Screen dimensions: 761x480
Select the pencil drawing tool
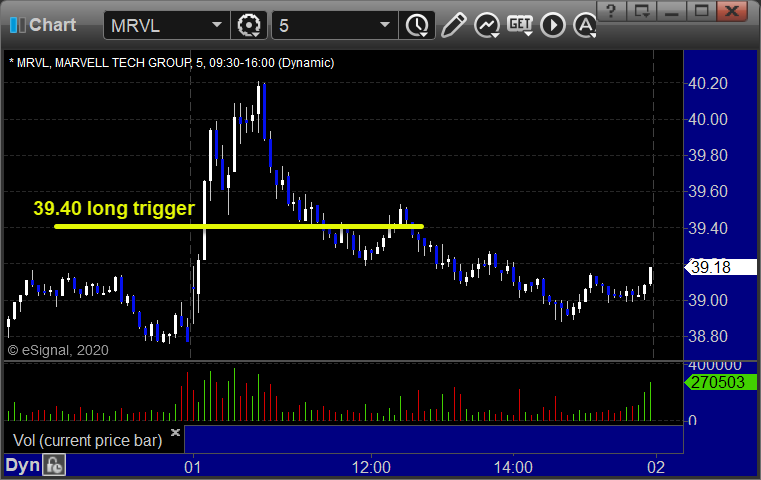(453, 25)
